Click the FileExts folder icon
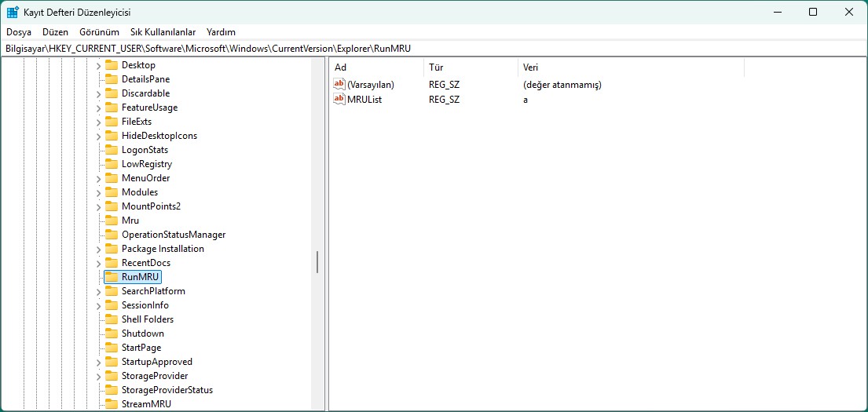 [112, 122]
